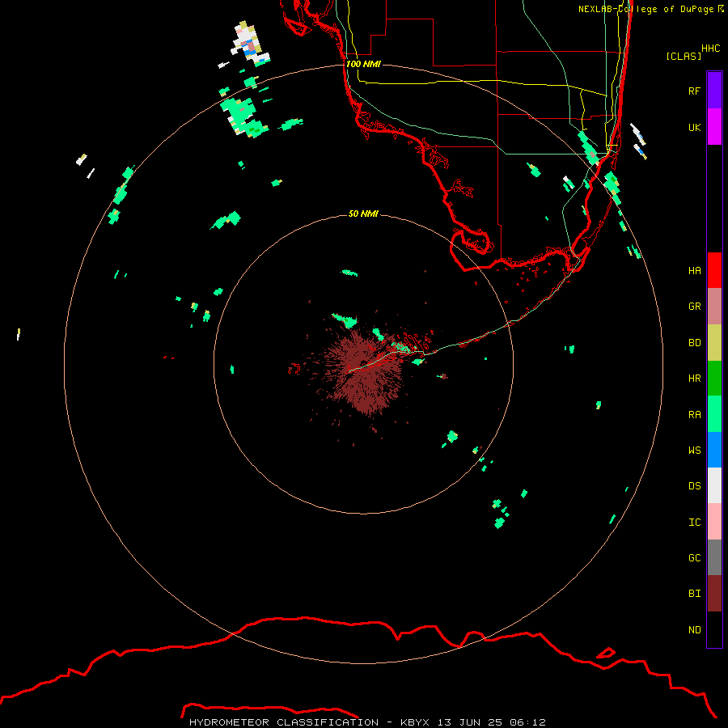This screenshot has height=728, width=728.
Task: Click the UK legend label
Action: [x=694, y=127]
